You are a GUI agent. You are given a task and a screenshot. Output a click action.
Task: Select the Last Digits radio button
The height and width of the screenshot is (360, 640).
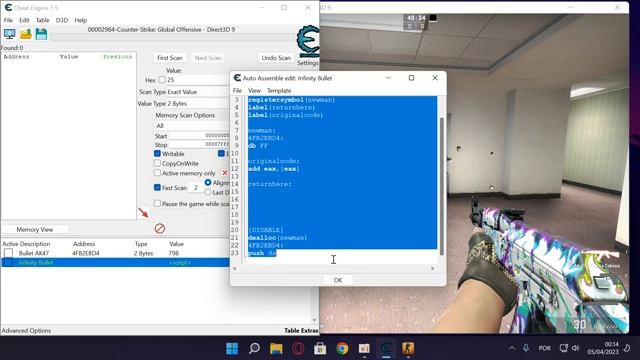[x=208, y=192]
